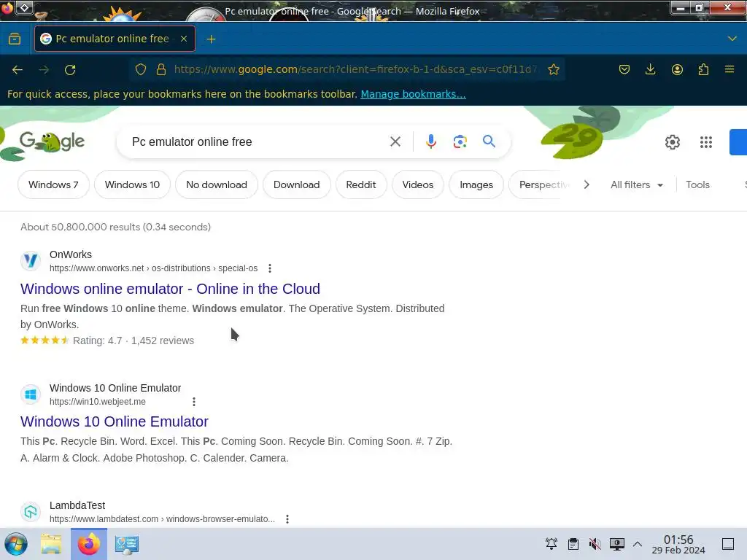This screenshot has width=747, height=560.
Task: Open win10.webjeet.me result options dots
Action: [194, 402]
